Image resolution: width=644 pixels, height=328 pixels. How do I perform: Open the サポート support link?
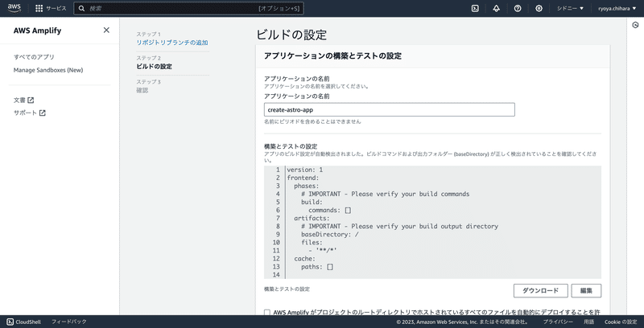point(25,113)
